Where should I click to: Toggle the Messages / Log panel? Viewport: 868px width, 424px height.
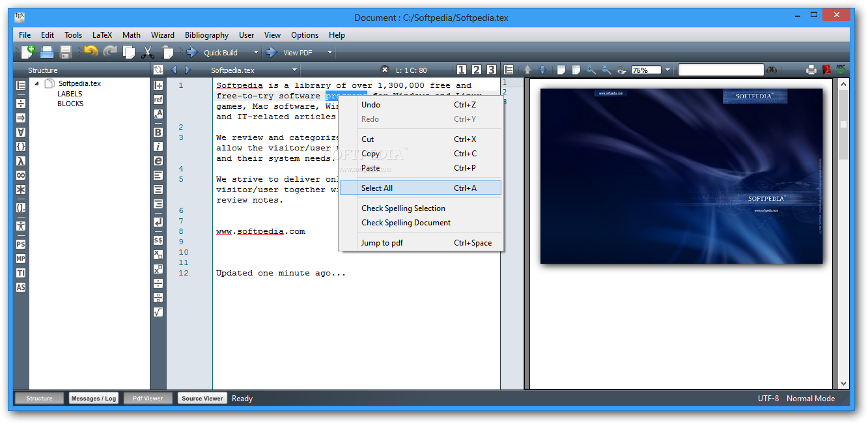point(94,398)
